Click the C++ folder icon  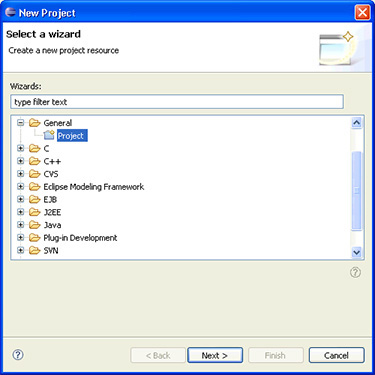coord(34,161)
